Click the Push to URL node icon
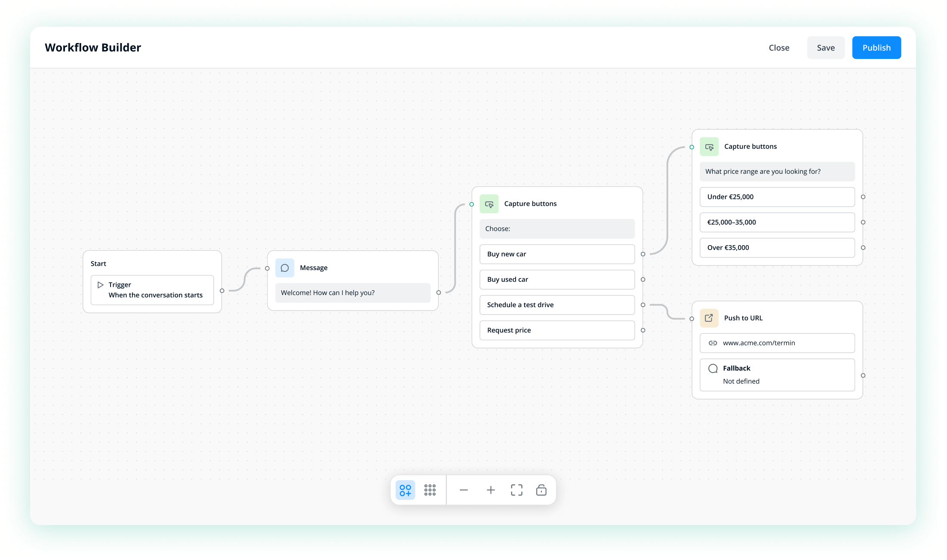 [x=709, y=318]
